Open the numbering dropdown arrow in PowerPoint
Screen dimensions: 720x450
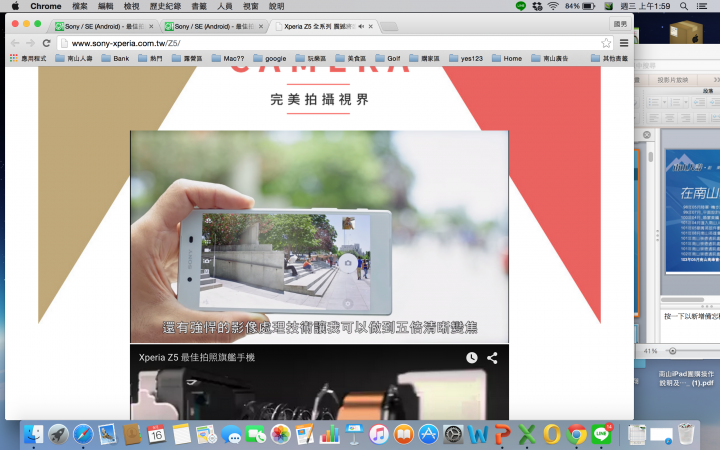pos(686,102)
